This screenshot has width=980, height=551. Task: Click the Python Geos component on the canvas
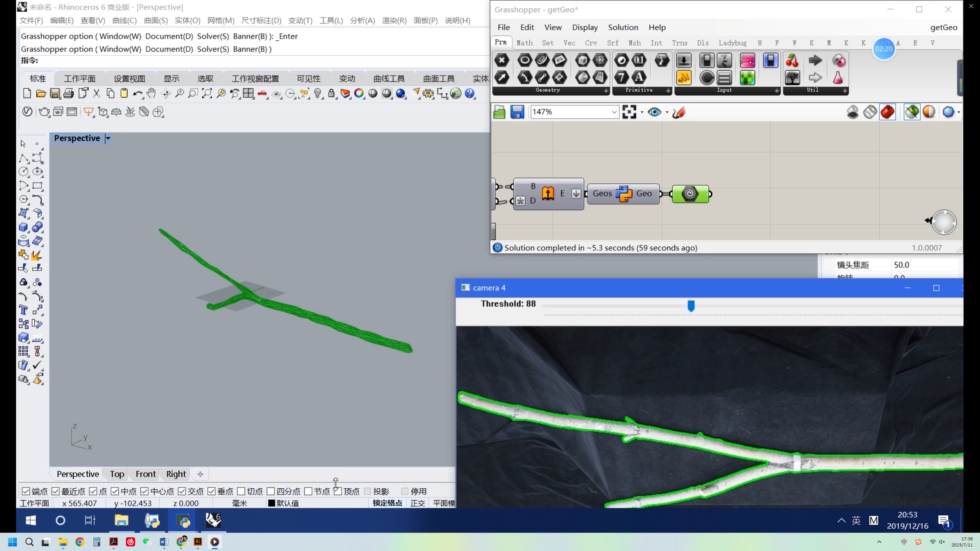coord(623,193)
